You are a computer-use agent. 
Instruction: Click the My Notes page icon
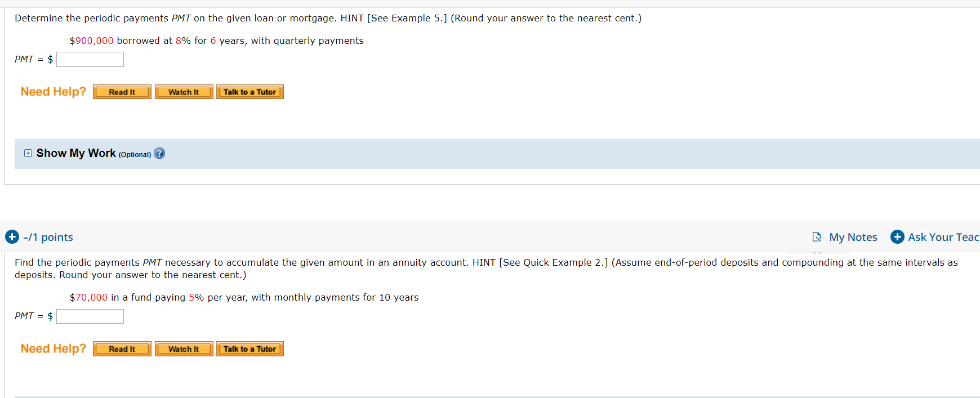817,237
